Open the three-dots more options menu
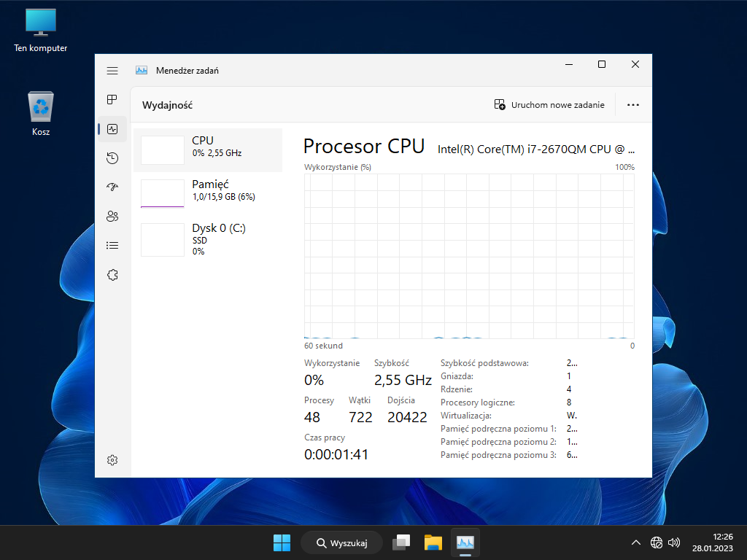The image size is (747, 560). (633, 105)
